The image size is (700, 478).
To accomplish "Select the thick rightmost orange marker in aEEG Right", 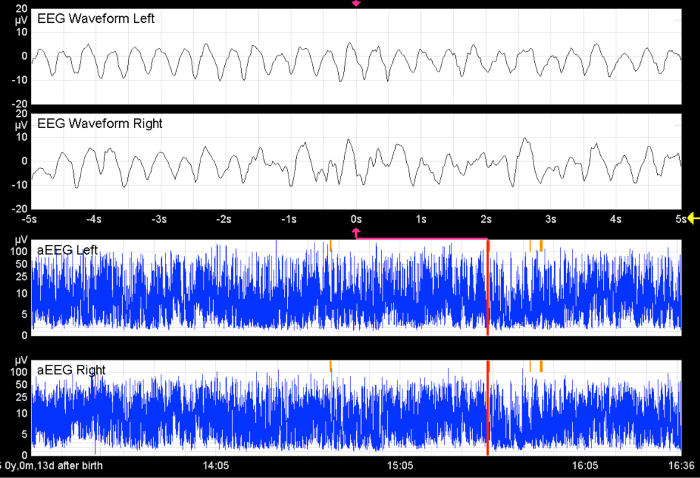I will 541,366.
